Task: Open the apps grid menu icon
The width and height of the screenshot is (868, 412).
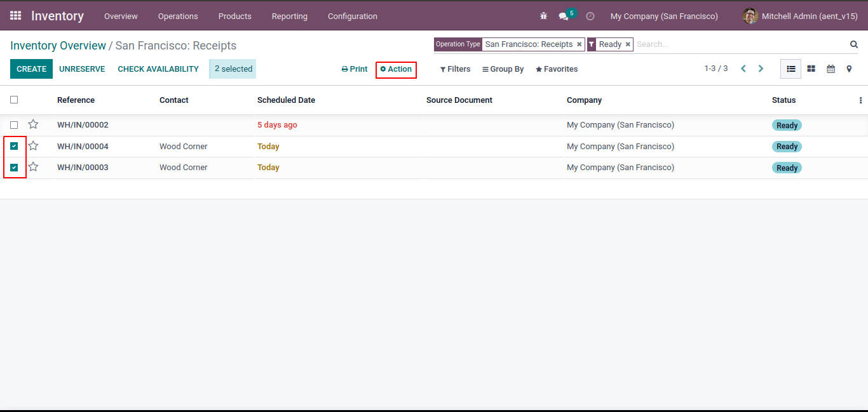Action: (15, 16)
